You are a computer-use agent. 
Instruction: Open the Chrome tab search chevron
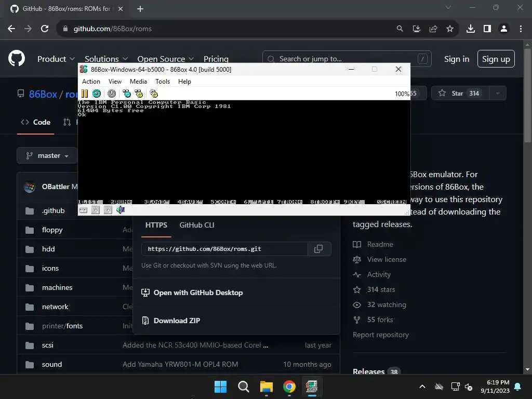[x=448, y=7]
